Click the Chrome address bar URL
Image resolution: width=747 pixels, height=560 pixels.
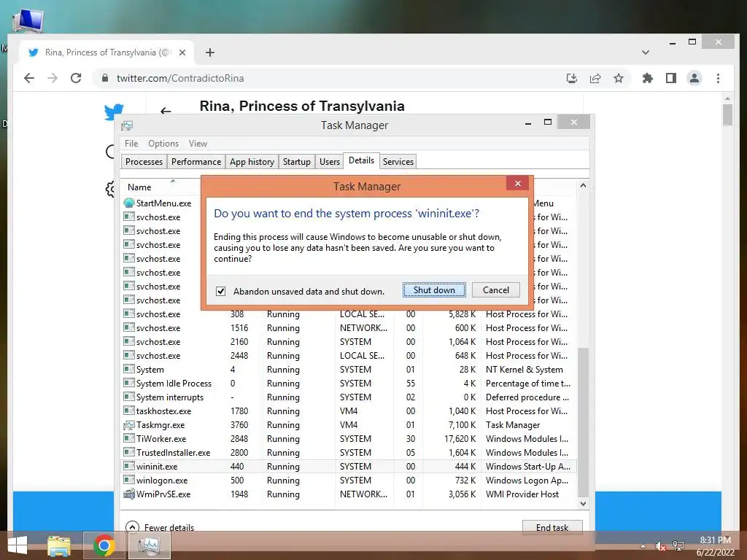[x=180, y=78]
